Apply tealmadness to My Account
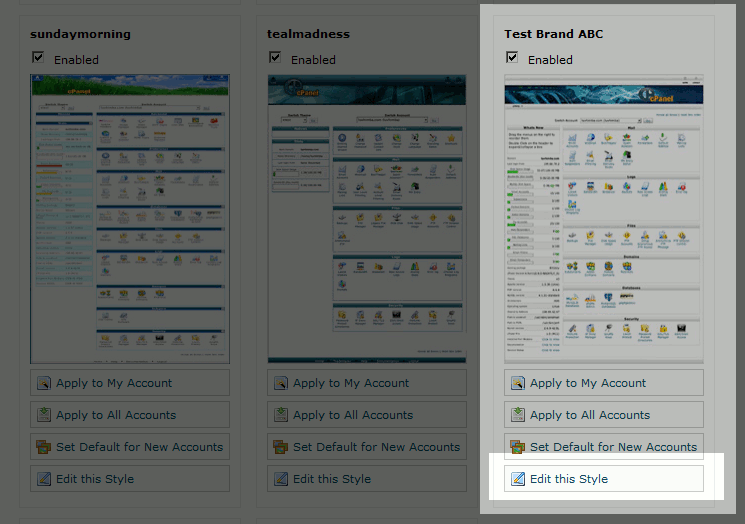745x524 pixels. 367,382
